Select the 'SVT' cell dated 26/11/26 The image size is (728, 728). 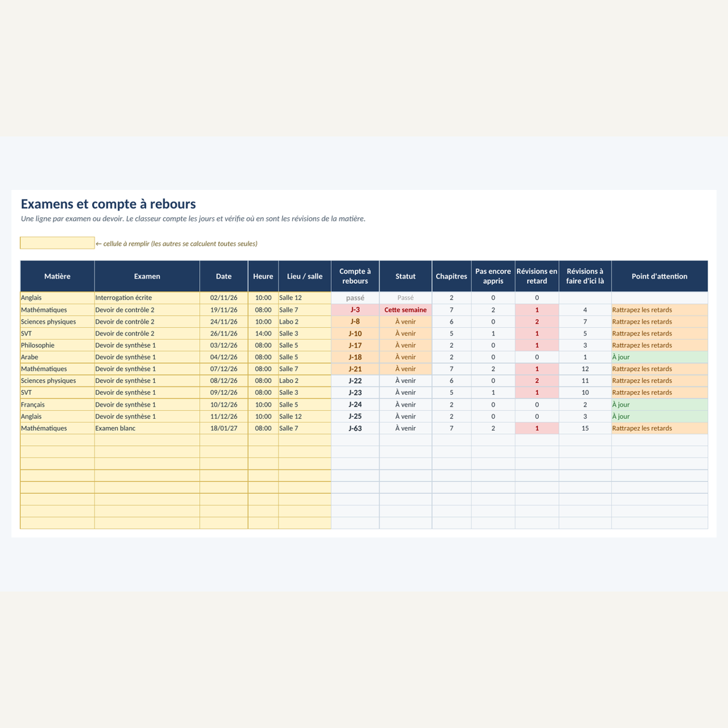click(x=58, y=334)
